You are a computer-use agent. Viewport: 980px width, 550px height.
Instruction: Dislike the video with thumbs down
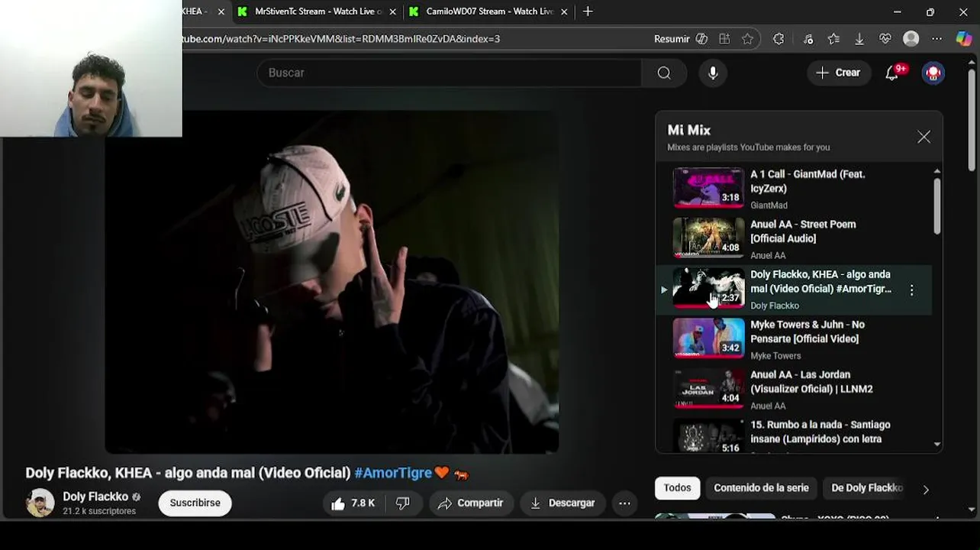[x=402, y=503]
